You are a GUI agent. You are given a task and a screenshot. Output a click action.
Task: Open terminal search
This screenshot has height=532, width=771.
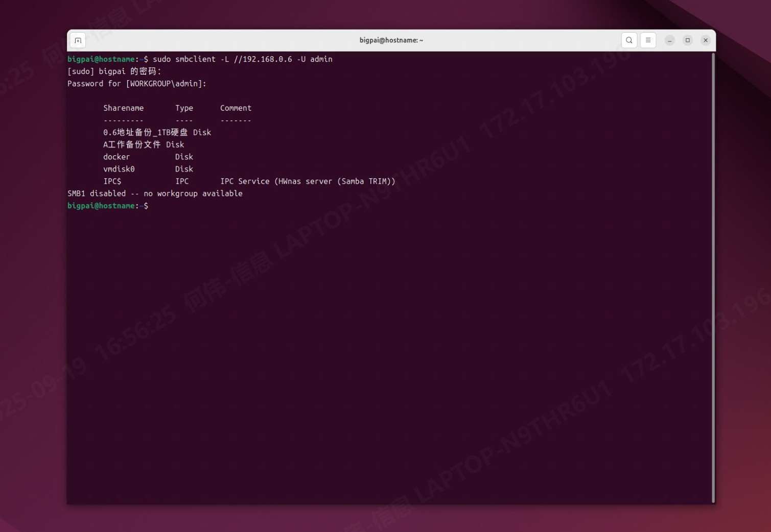[x=629, y=40]
